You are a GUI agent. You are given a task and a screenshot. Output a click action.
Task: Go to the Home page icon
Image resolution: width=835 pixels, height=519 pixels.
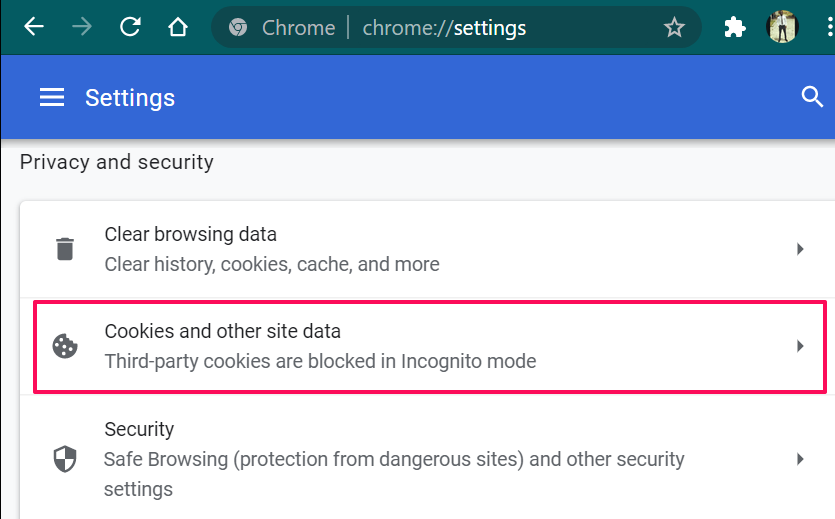(178, 27)
